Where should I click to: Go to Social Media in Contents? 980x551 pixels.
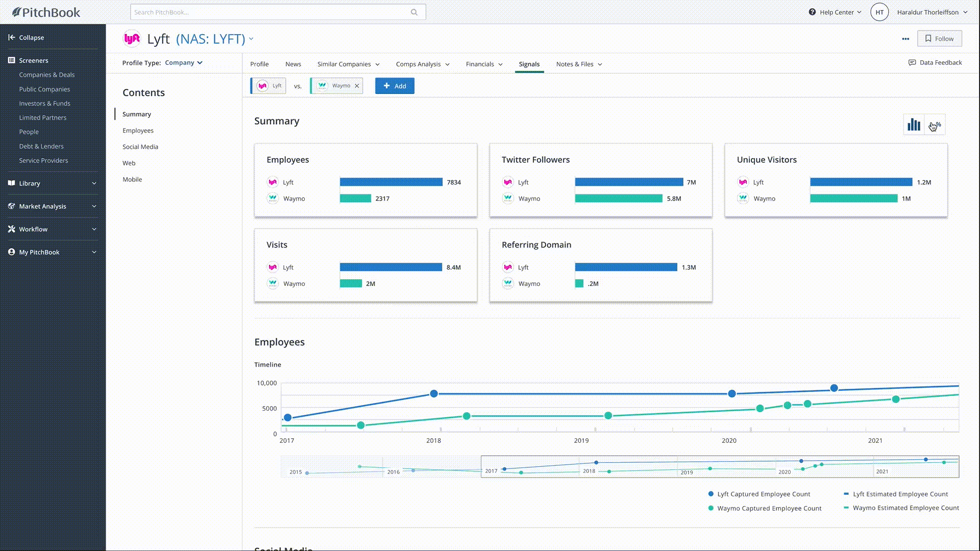click(x=140, y=147)
